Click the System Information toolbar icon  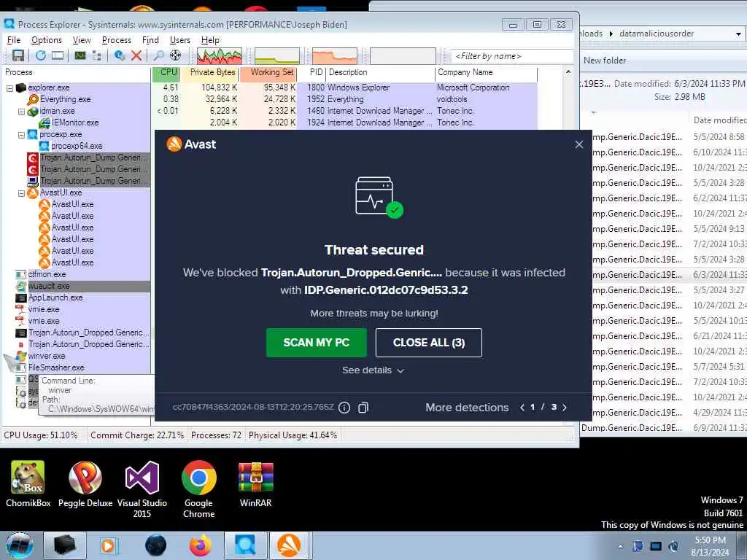tap(80, 55)
